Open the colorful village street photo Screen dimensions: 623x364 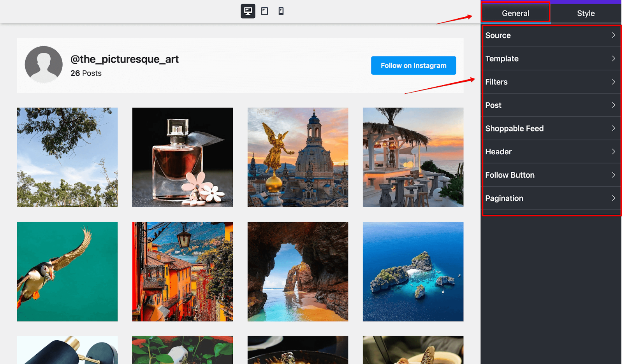point(183,271)
